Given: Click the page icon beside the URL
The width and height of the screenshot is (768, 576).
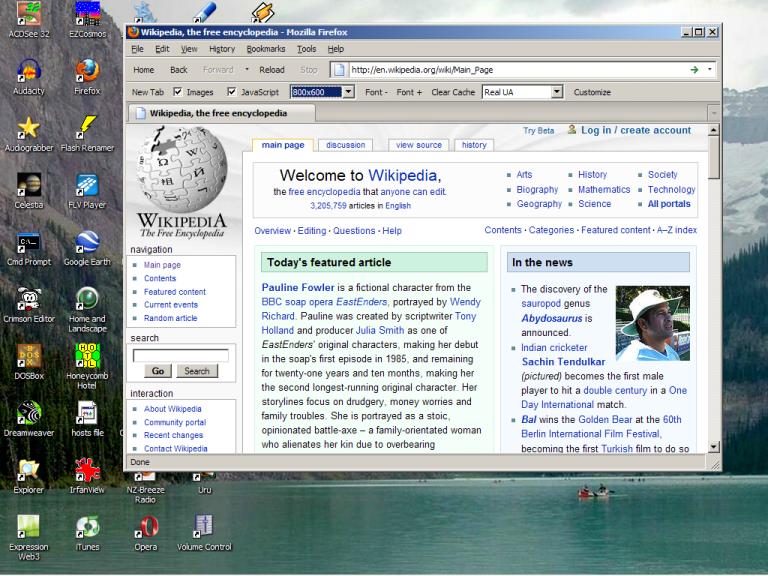Looking at the screenshot, I should click(339, 70).
